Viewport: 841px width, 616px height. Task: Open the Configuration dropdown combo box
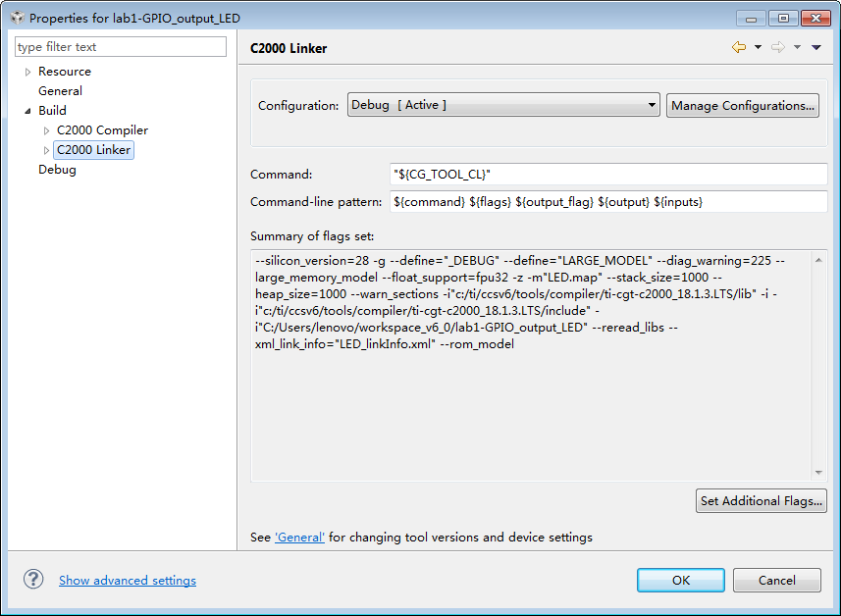point(503,105)
